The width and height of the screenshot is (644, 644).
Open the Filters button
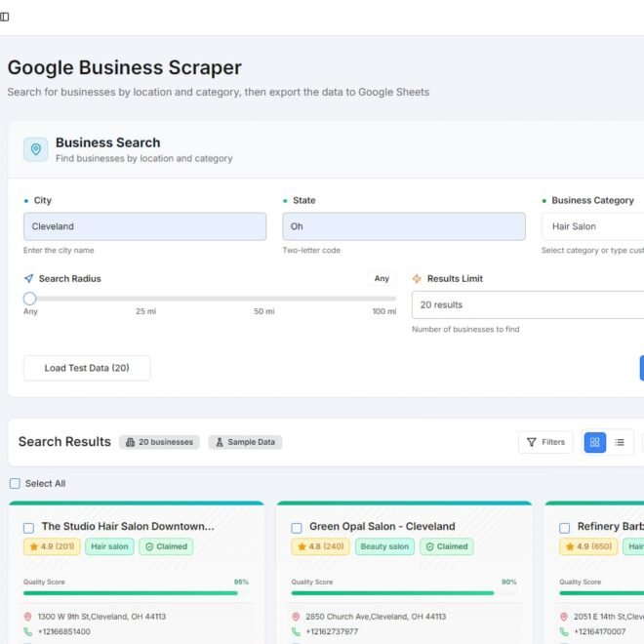point(545,442)
